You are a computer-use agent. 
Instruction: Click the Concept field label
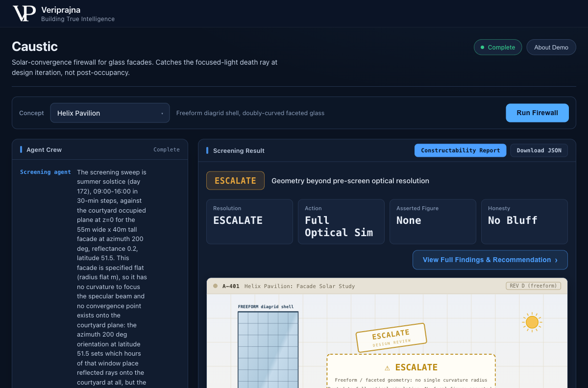(31, 113)
